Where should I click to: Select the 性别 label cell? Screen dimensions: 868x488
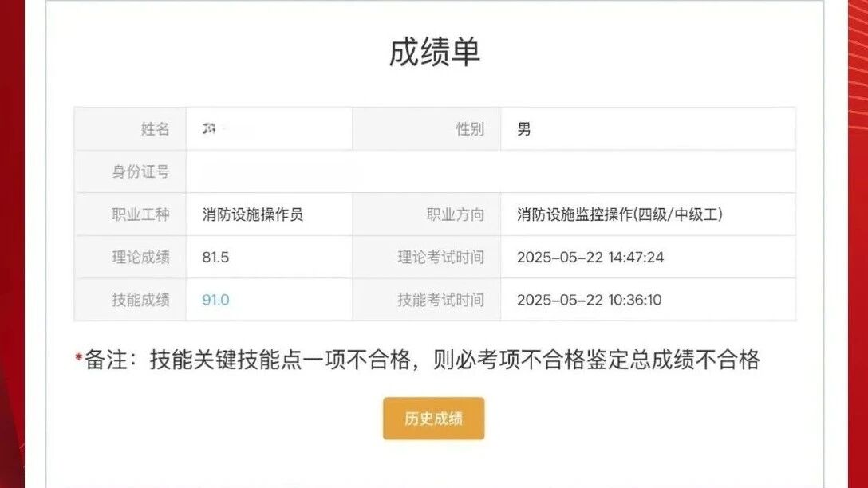469,129
